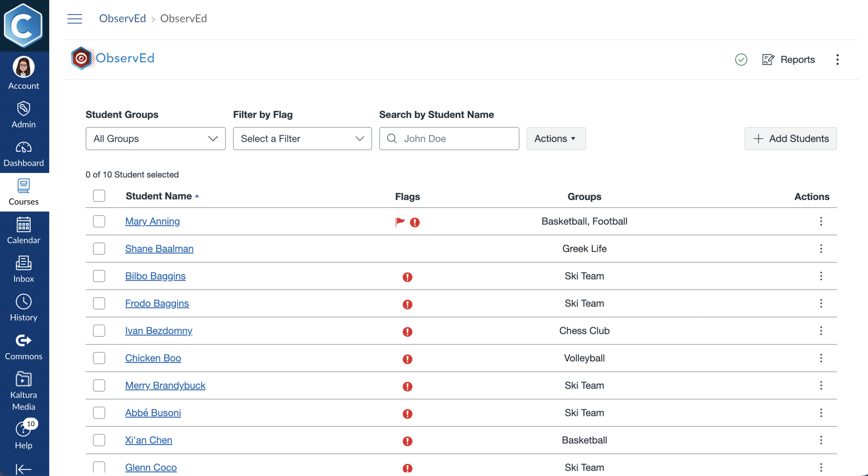The height and width of the screenshot is (476, 868).
Task: Click the Add Students button
Action: (790, 139)
